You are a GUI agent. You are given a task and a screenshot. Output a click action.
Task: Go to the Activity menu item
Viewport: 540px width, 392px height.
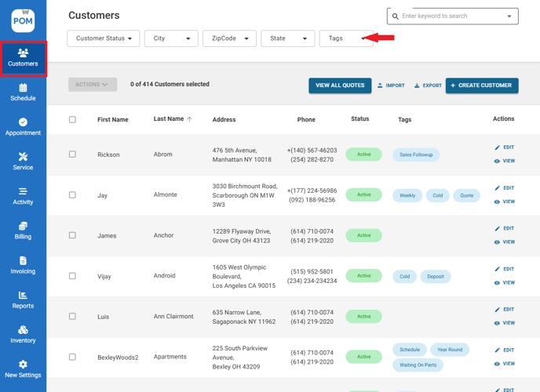coord(23,196)
